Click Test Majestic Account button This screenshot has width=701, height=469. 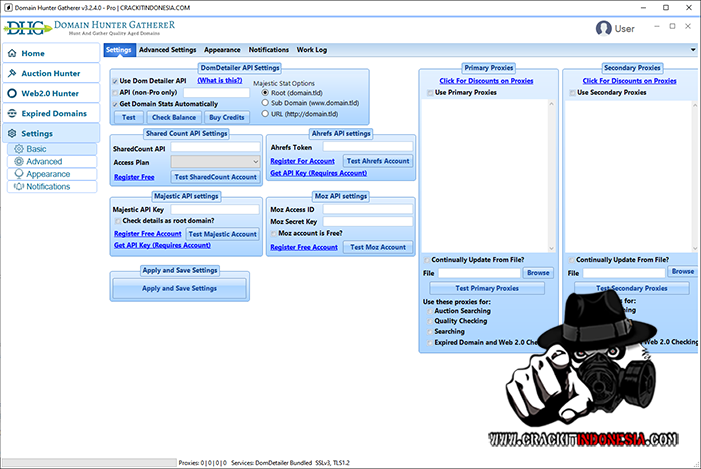point(223,234)
